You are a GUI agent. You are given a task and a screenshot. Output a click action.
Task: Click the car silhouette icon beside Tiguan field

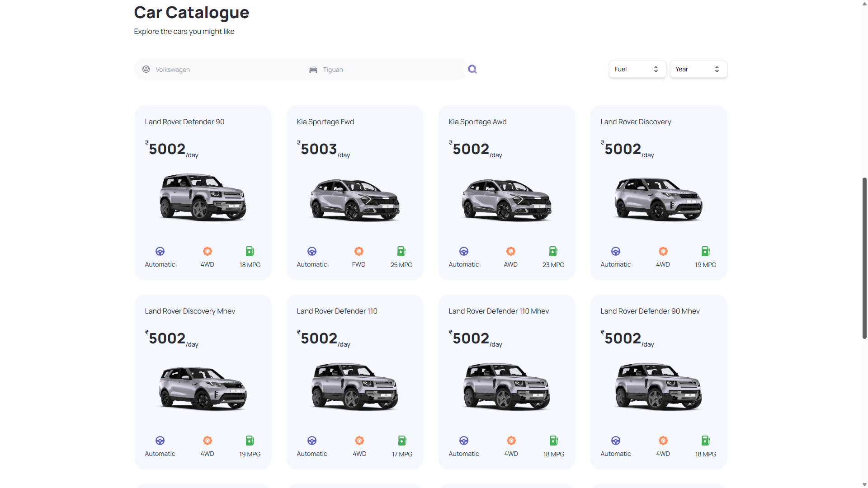click(313, 69)
